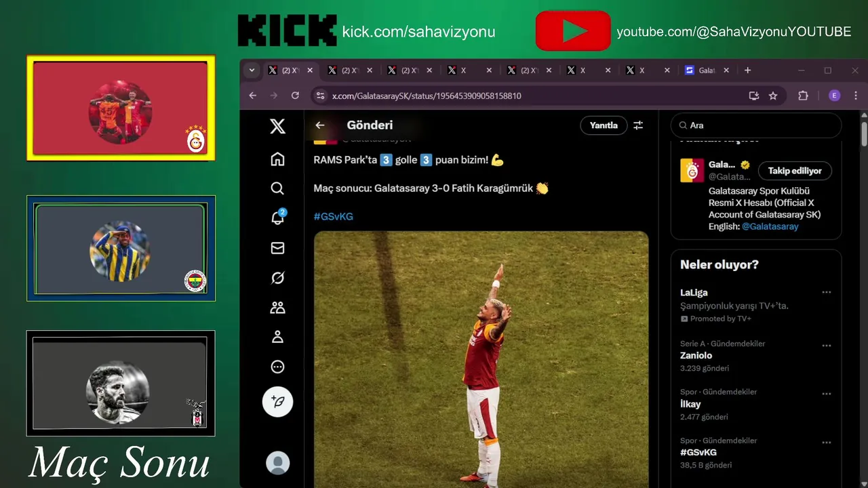Open the Explore search icon in sidebar
868x488 pixels.
277,188
